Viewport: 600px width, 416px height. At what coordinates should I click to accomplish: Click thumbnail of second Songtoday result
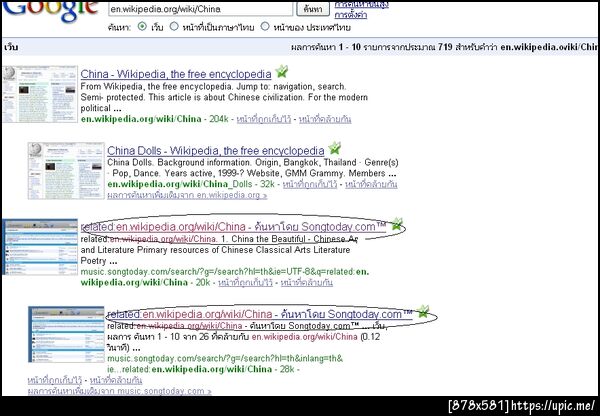[x=66, y=334]
